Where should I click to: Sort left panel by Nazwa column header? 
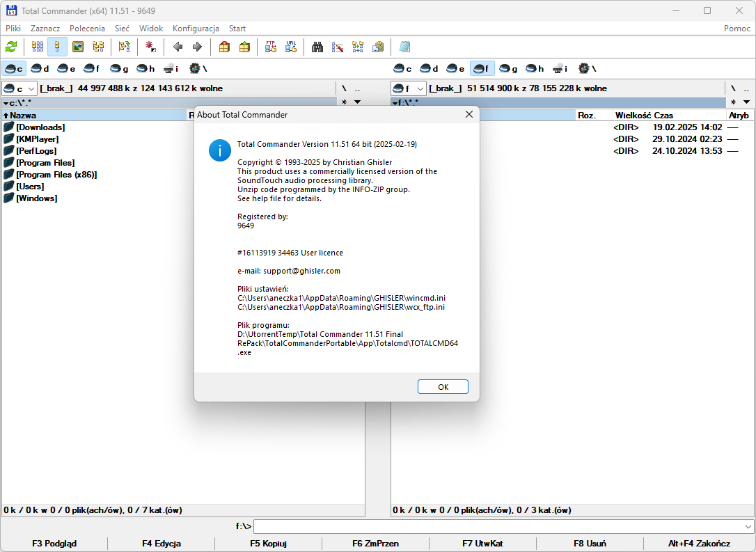(94, 116)
